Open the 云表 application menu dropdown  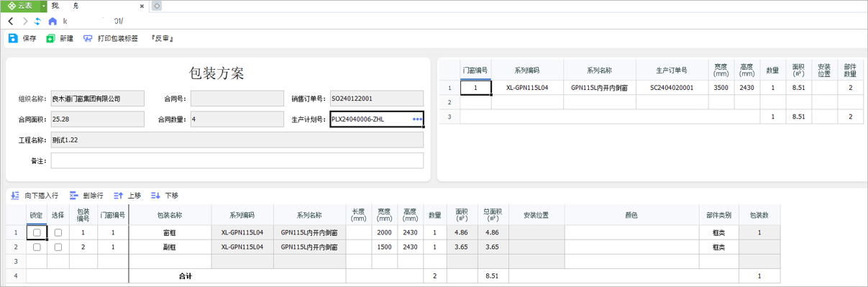point(43,6)
